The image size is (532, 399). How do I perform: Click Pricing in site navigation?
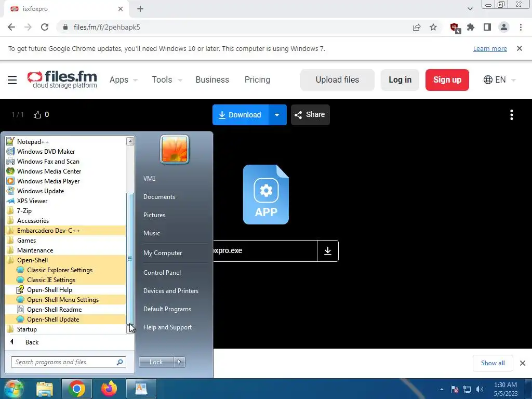[x=257, y=79]
